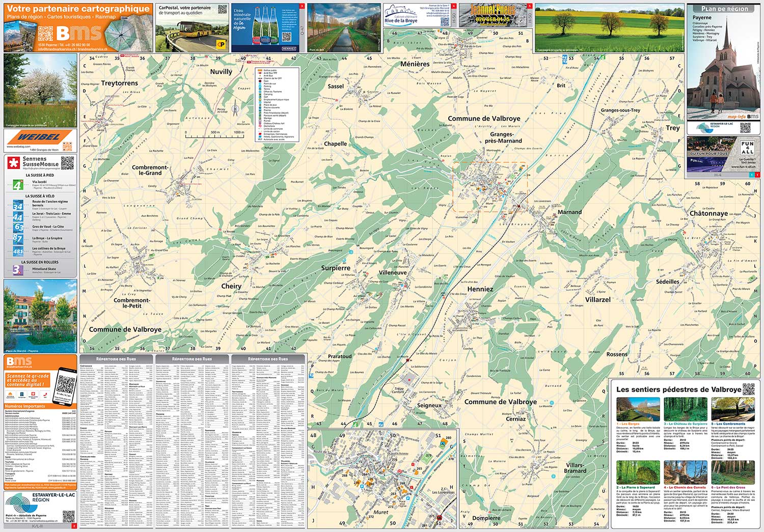Click the QR code in the top BMS banner

tap(45, 34)
